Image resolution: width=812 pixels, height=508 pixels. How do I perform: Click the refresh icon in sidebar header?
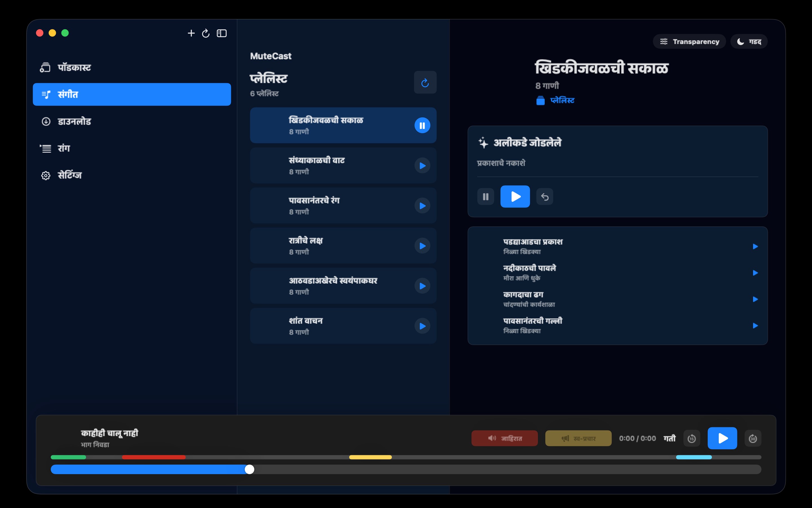click(x=206, y=33)
